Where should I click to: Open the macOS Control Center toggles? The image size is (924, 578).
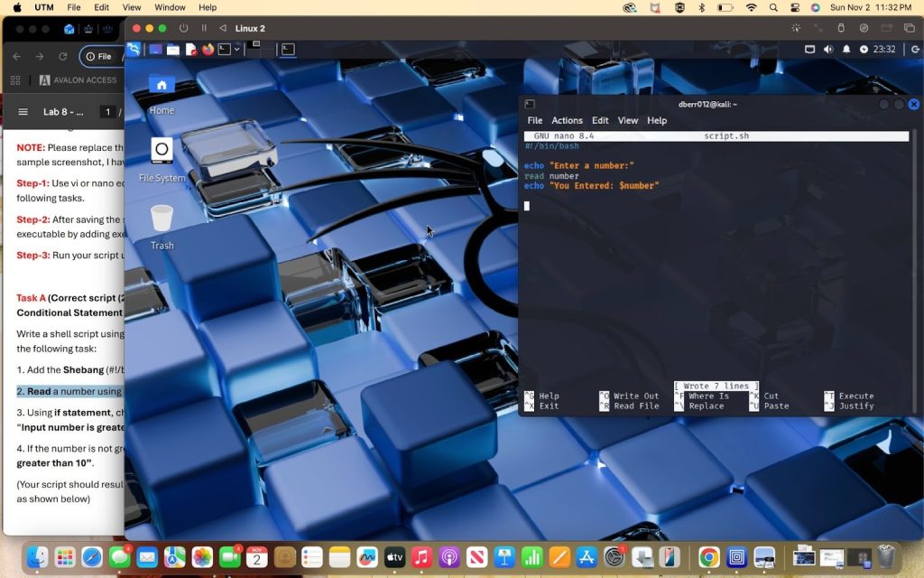point(794,7)
